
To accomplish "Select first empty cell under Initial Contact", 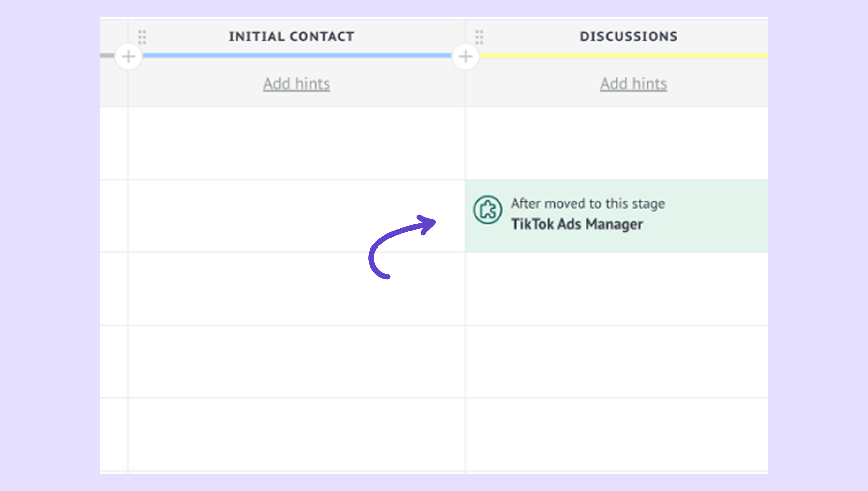I will tap(296, 143).
